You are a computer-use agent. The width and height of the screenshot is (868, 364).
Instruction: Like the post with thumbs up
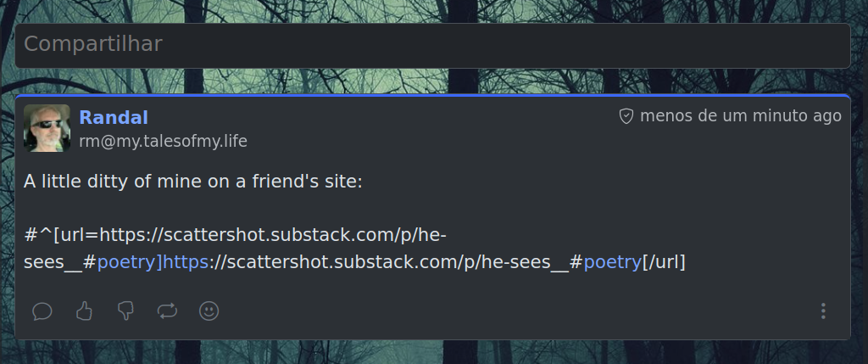pos(84,311)
